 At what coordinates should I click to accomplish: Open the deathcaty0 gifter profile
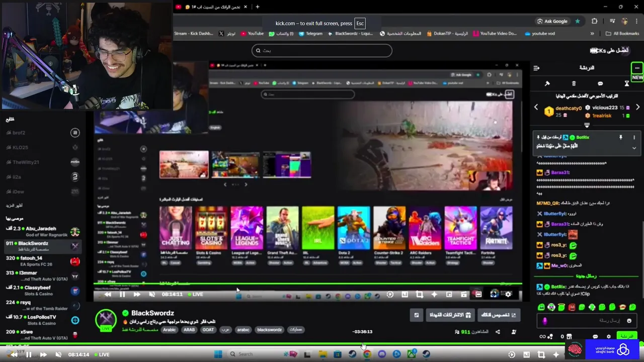pos(569,108)
